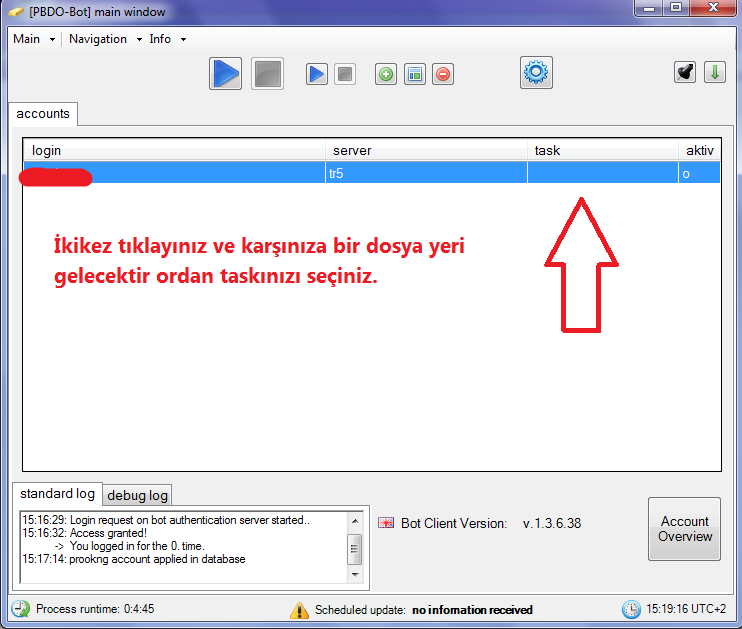Click the small gray stop button
742x629 pixels.
[x=345, y=74]
